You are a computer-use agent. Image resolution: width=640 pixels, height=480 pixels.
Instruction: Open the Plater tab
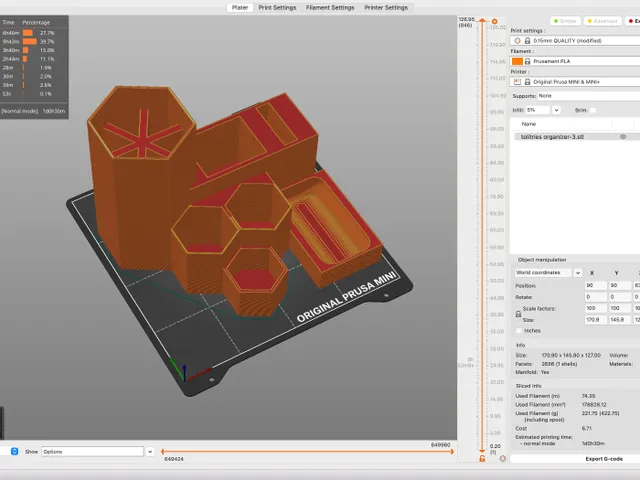pos(240,7)
